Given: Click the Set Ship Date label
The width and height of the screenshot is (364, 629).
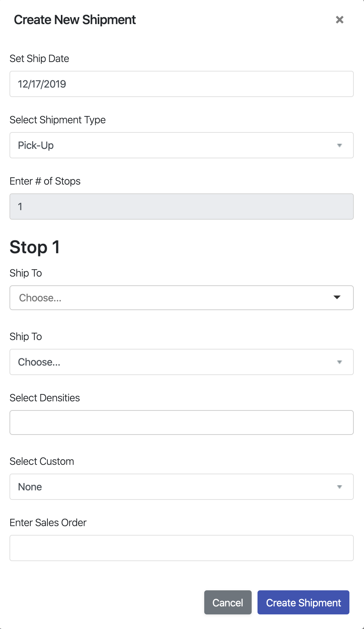Looking at the screenshot, I should (39, 58).
